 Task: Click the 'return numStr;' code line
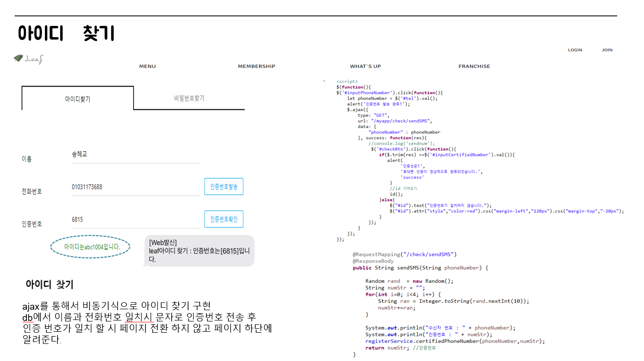pyautogui.click(x=401, y=348)
